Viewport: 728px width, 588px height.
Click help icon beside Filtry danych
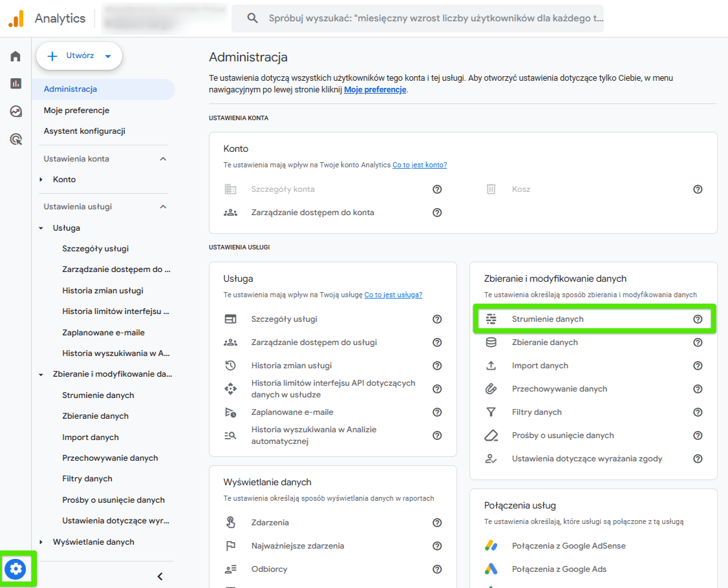pos(698,412)
